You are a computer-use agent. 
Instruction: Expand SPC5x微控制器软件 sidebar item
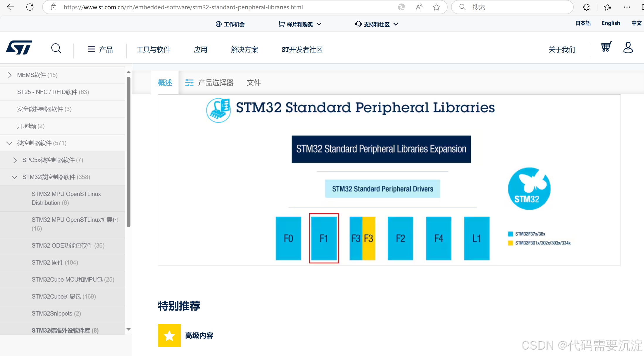(15, 160)
